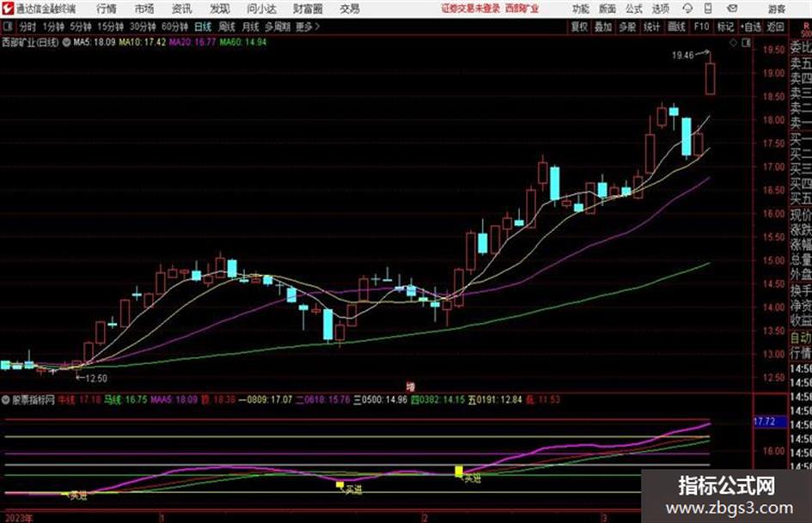Open the 功能 menu
The height and width of the screenshot is (523, 812).
[x=581, y=9]
